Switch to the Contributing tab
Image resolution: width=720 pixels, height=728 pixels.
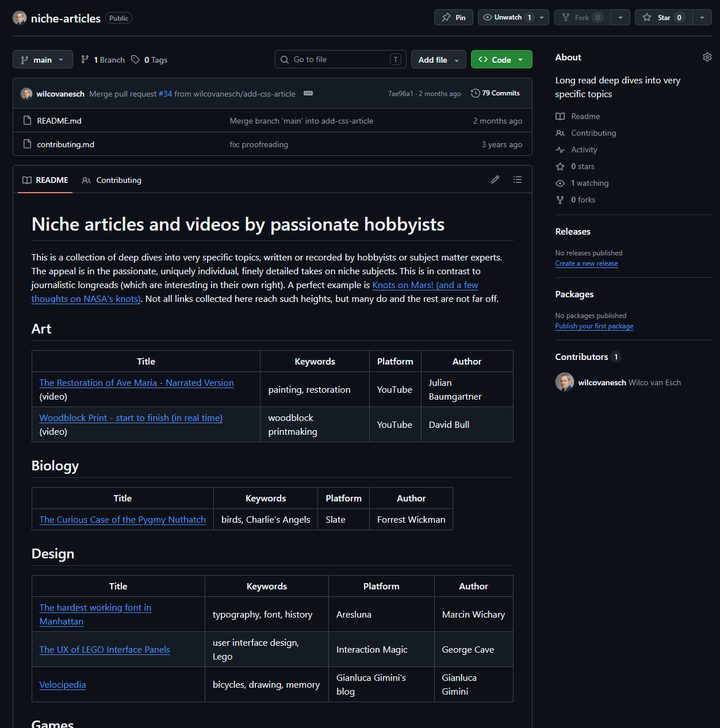[x=112, y=180]
